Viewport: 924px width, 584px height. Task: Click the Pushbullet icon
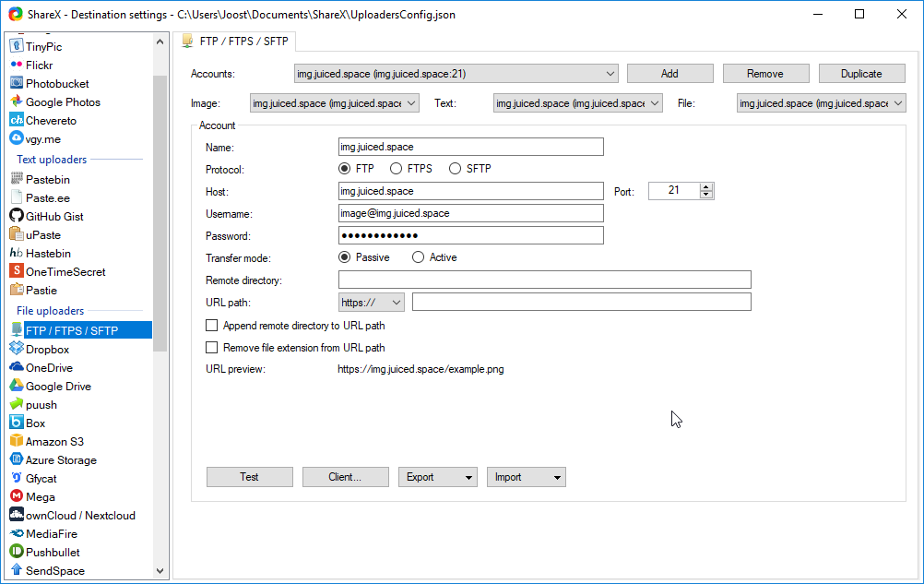(x=17, y=552)
